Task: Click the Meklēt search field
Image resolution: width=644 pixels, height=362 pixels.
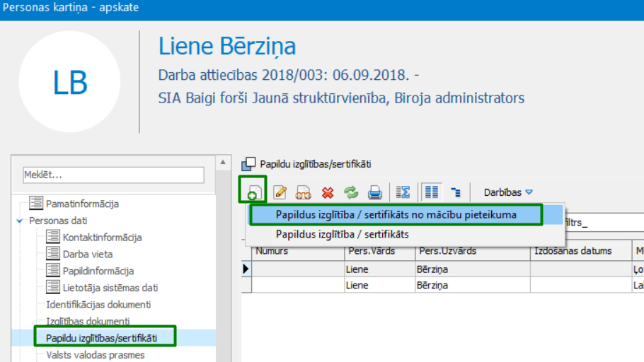Action: point(113,175)
